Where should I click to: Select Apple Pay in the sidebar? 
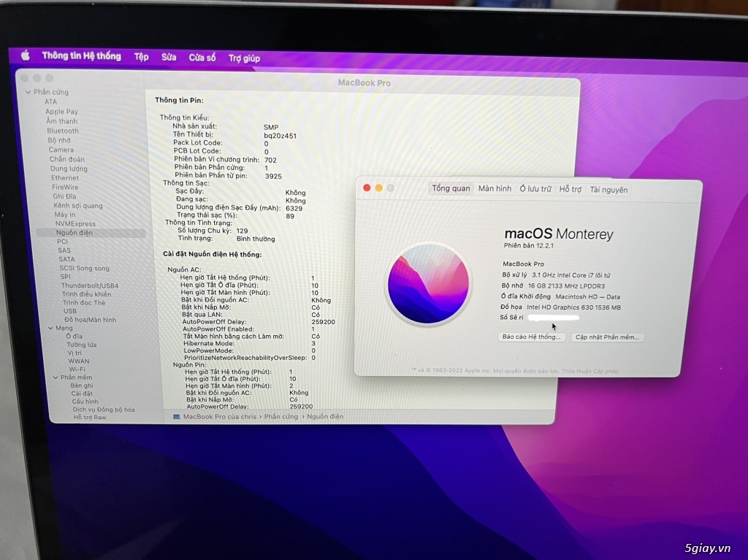(x=61, y=112)
